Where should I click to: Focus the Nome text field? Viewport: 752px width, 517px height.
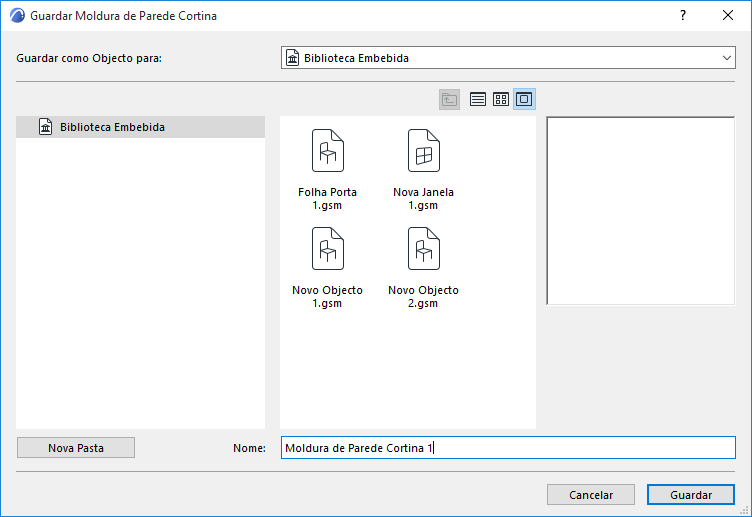tap(508, 448)
